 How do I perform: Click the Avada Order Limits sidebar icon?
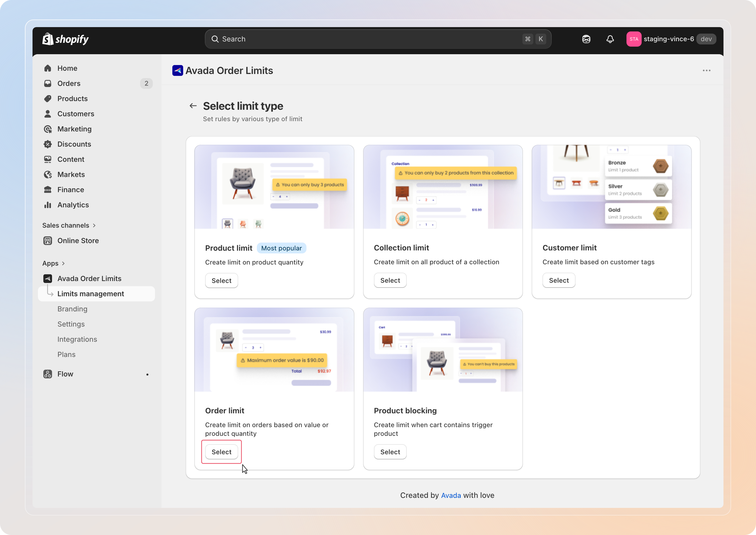[48, 278]
